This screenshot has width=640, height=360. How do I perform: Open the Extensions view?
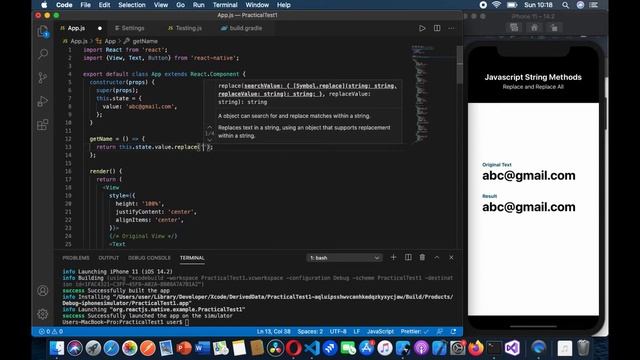[42, 124]
